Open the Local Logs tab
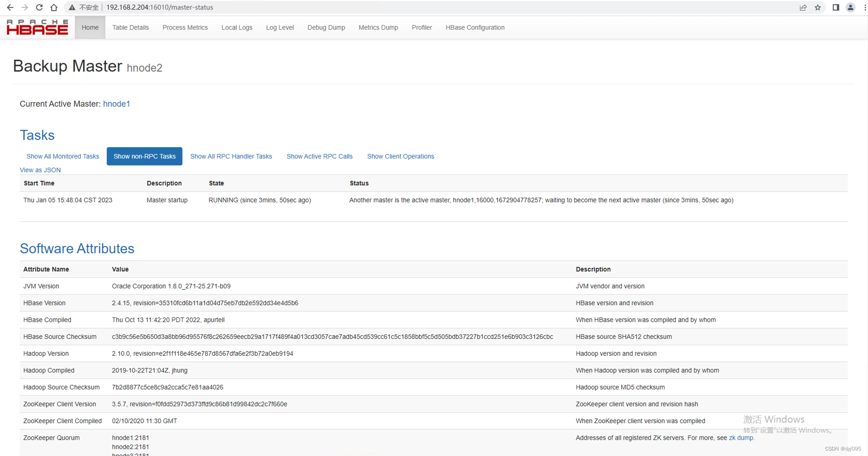Screen dimensions: 868x456 tap(237, 27)
